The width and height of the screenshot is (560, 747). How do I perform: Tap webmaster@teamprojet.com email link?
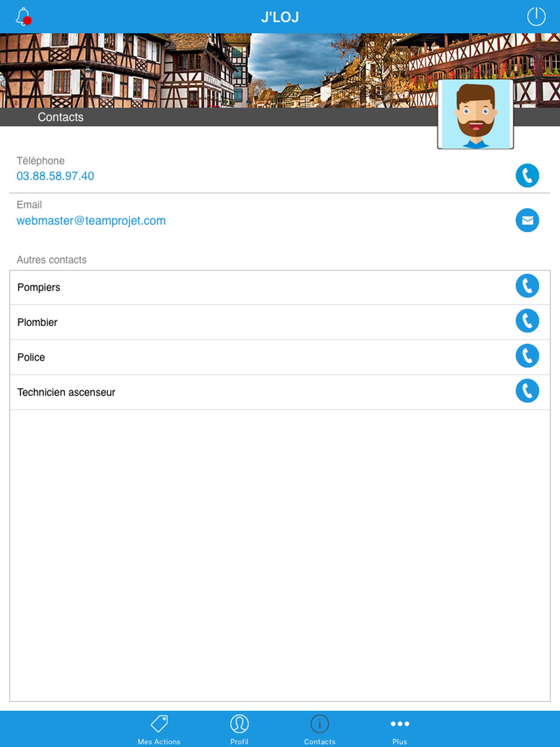click(x=91, y=221)
